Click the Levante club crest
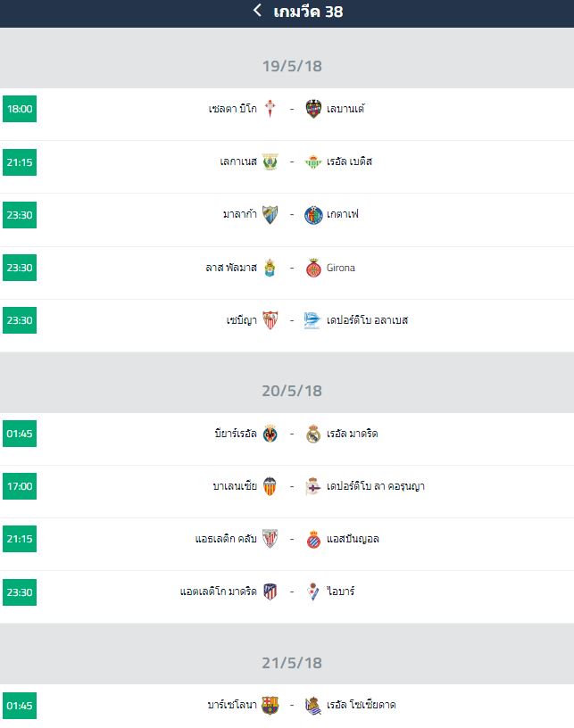 (313, 109)
